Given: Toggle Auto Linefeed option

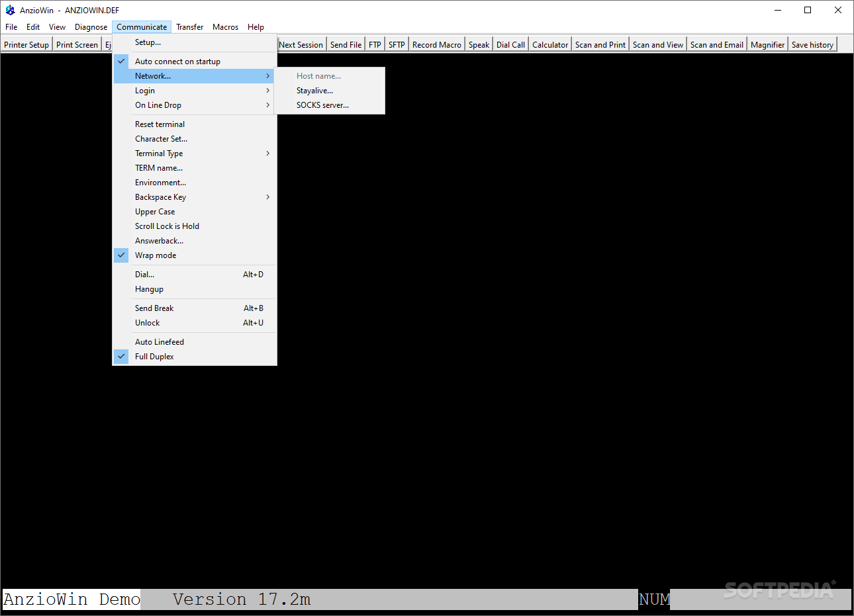Looking at the screenshot, I should coord(194,342).
